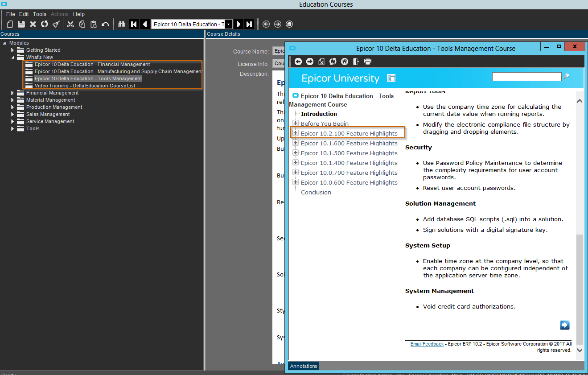588x375 pixels.
Task: Expand the Production Management module
Action: [13, 107]
